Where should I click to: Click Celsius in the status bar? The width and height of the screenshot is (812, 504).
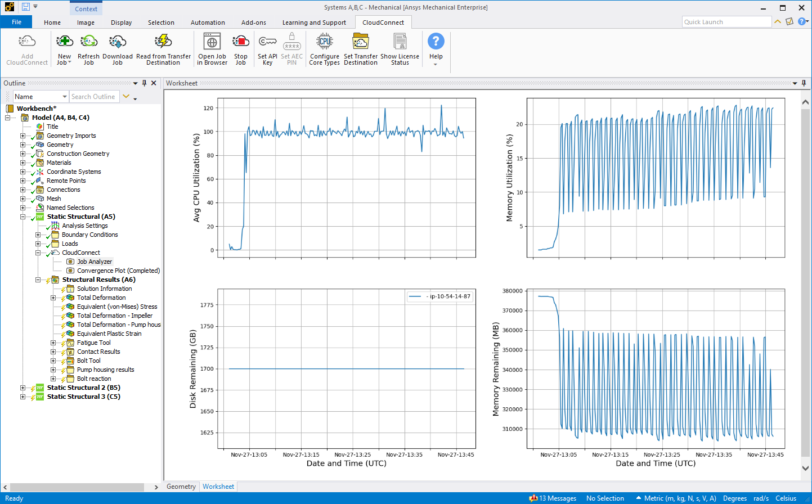pos(786,498)
